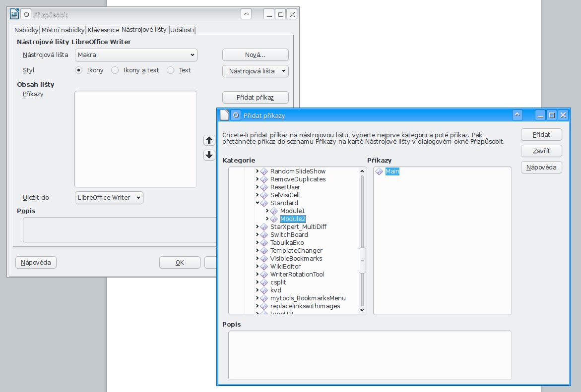
Task: Move command down with the down arrow button
Action: pos(209,155)
